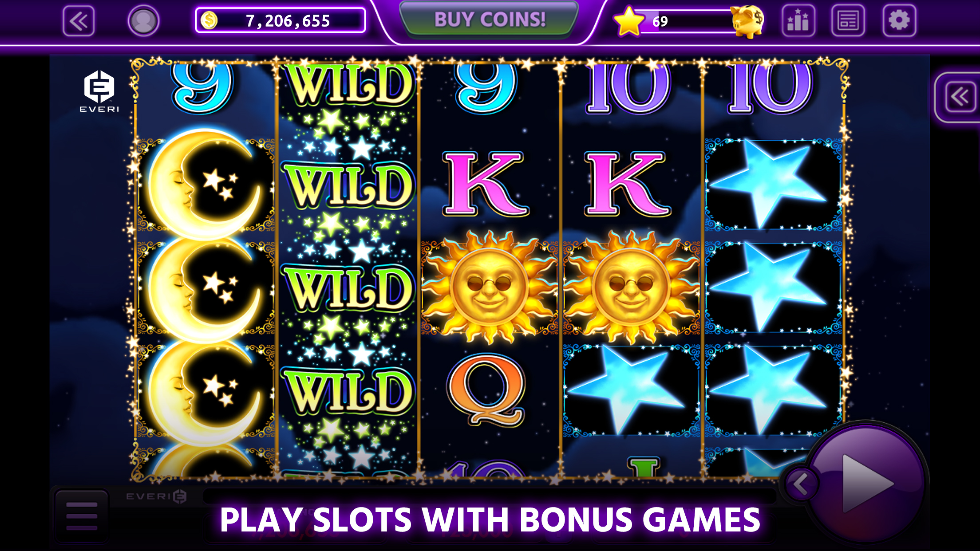Expand options with small arrow near spin
Image resolution: width=980 pixels, height=551 pixels.
point(801,484)
